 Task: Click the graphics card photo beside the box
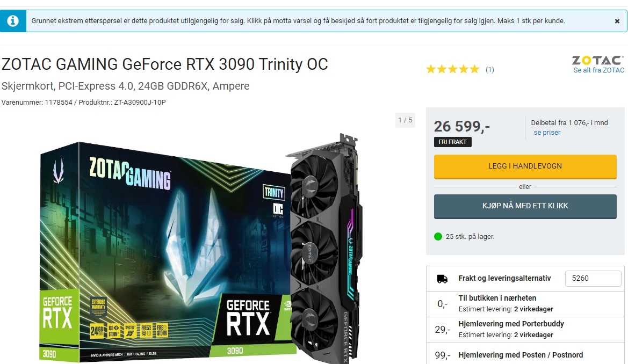point(325,248)
